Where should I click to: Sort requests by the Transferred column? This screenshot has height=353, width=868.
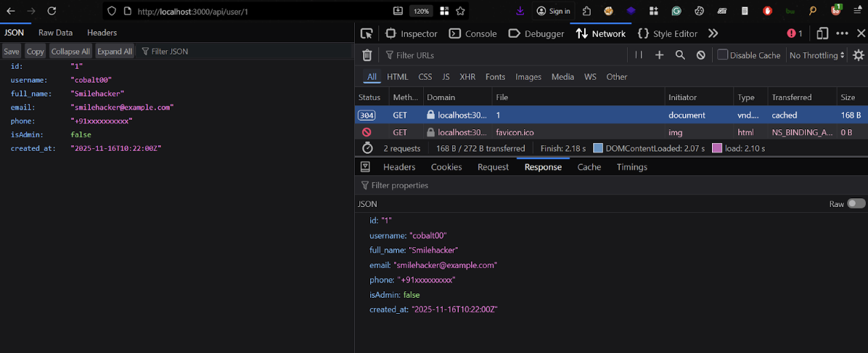pyautogui.click(x=802, y=97)
